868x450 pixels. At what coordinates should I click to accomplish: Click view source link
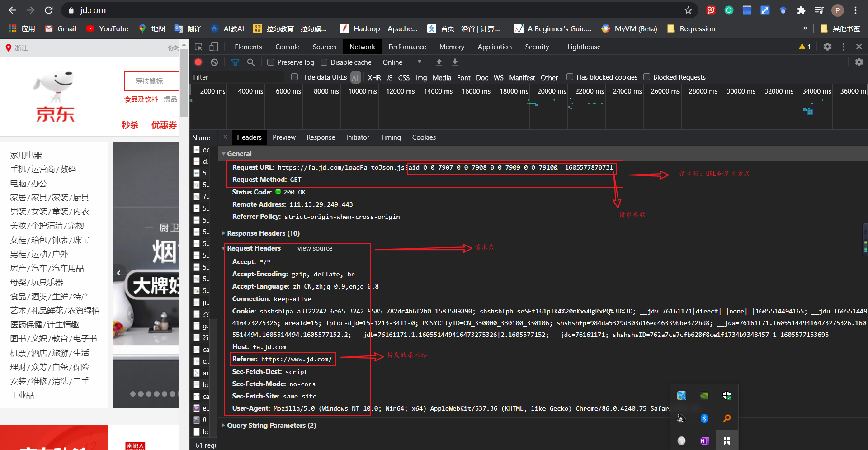(x=315, y=248)
